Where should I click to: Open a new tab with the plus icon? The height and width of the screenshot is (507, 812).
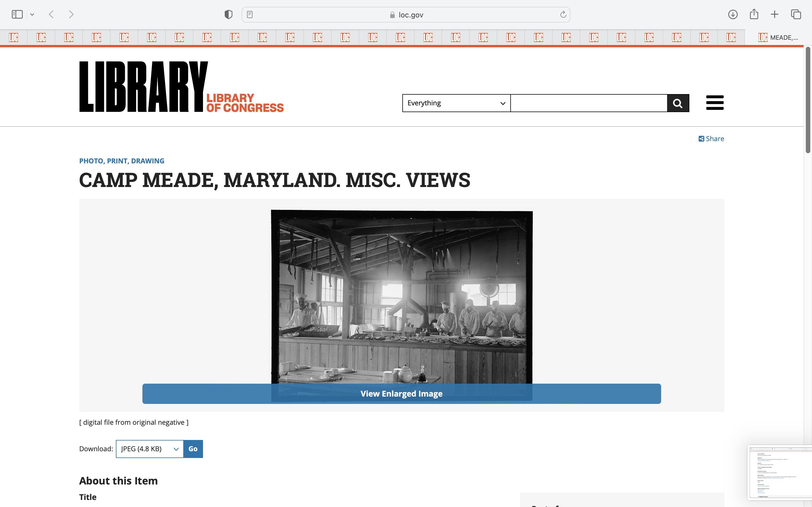pyautogui.click(x=775, y=14)
